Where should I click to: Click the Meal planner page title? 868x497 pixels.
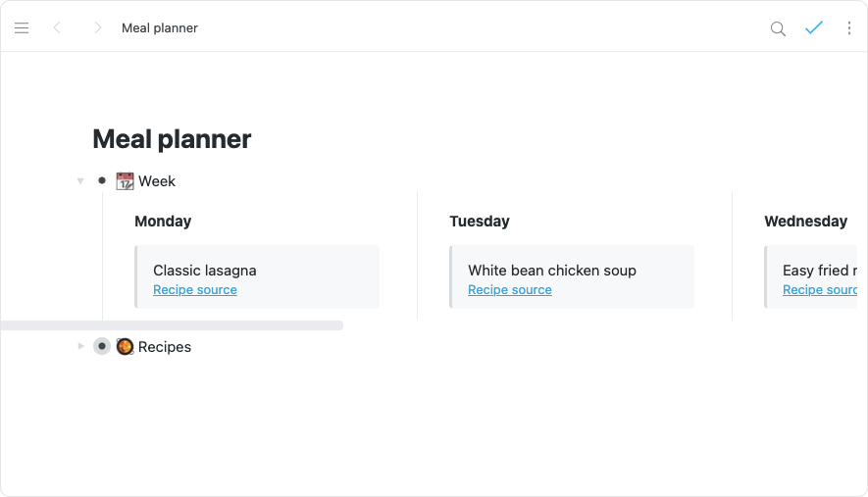172,139
